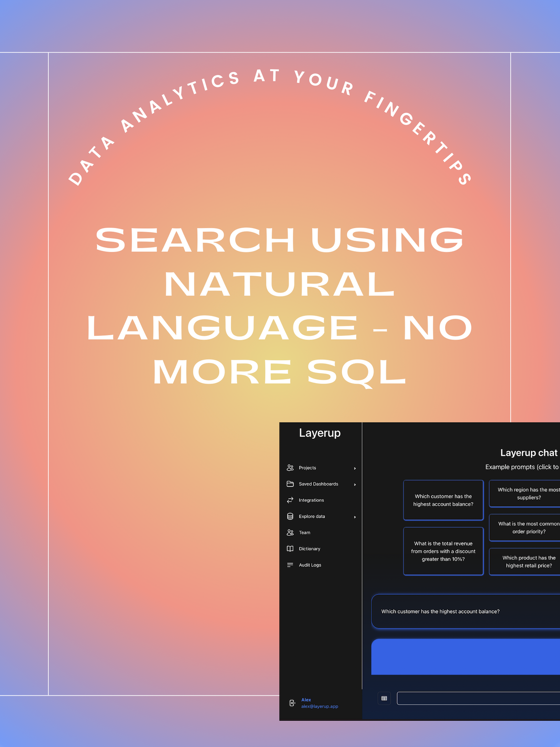560x747 pixels.
Task: Click the logout icon beside Alex
Action: tap(292, 703)
